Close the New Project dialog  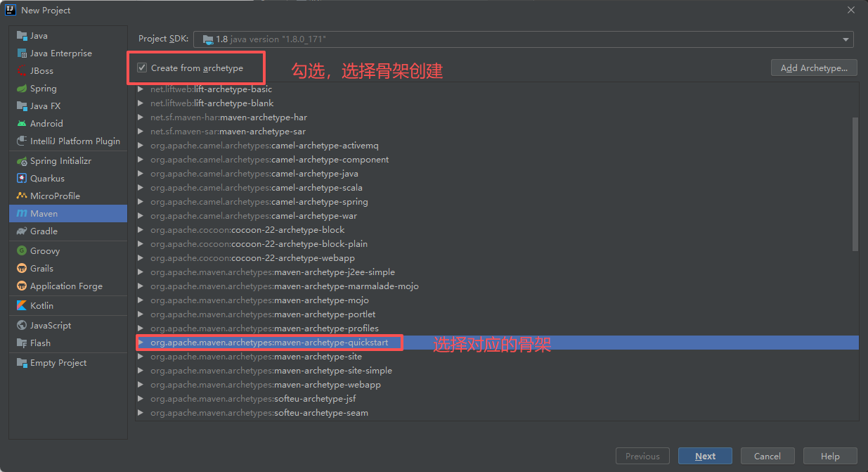click(x=850, y=10)
